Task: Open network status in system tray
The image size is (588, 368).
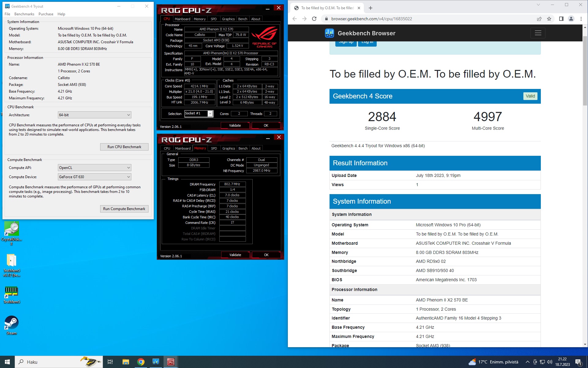Action: pyautogui.click(x=542, y=362)
